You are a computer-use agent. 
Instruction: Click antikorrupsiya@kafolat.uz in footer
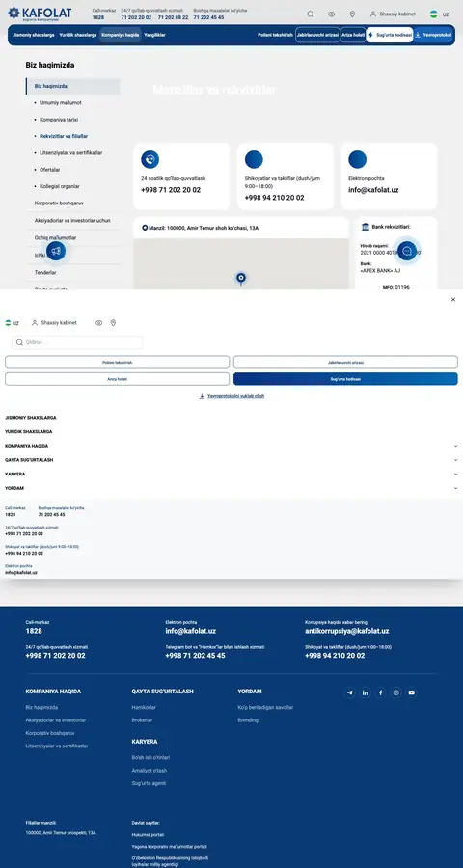click(x=346, y=631)
